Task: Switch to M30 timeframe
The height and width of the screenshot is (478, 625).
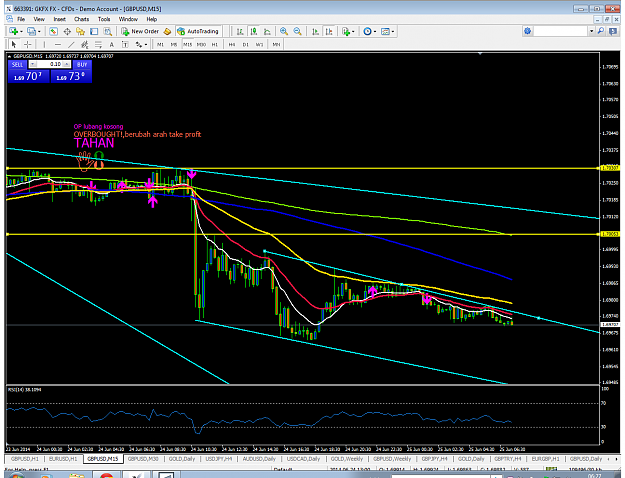Action: click(201, 44)
